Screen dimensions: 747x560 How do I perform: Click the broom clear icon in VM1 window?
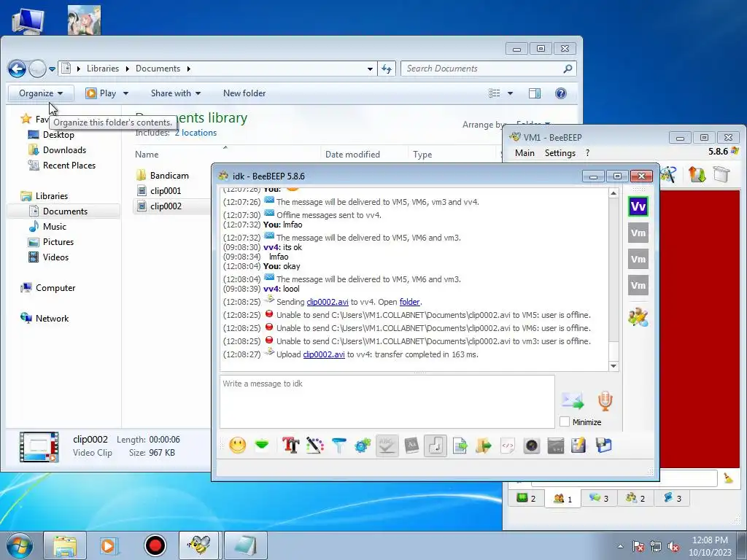tap(728, 478)
